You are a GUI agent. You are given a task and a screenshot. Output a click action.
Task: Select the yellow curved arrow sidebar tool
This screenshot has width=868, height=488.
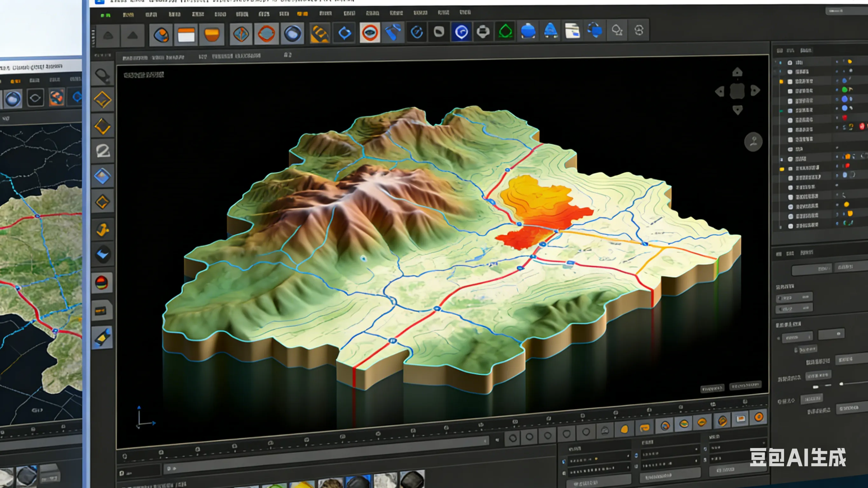pyautogui.click(x=102, y=230)
